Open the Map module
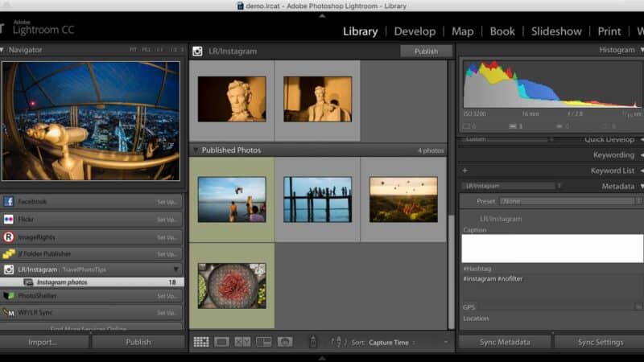 click(x=462, y=31)
